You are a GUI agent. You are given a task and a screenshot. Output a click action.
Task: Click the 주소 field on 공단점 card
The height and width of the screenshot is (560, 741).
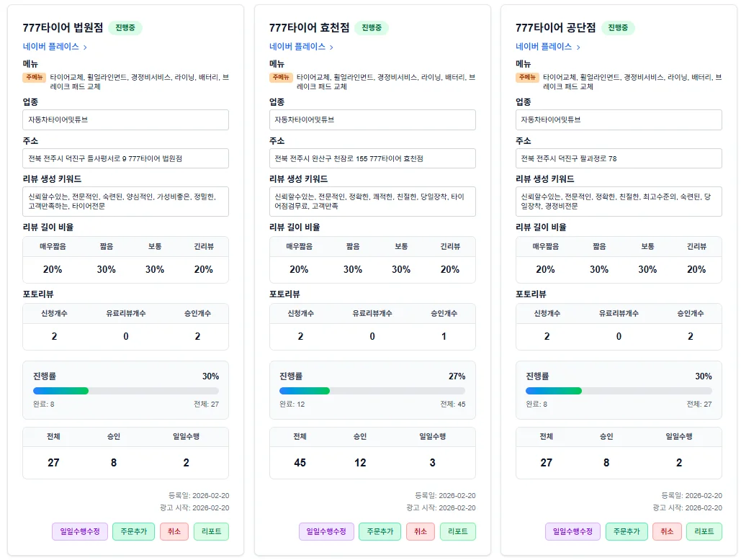pos(618,158)
